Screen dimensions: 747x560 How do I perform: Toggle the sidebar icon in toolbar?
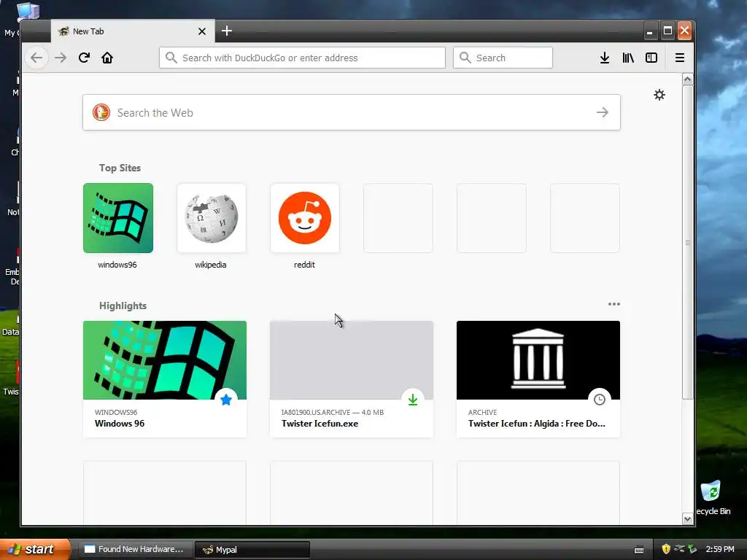(651, 58)
